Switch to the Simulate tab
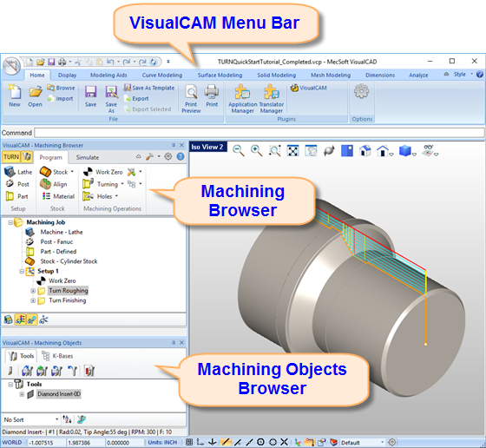 88,157
